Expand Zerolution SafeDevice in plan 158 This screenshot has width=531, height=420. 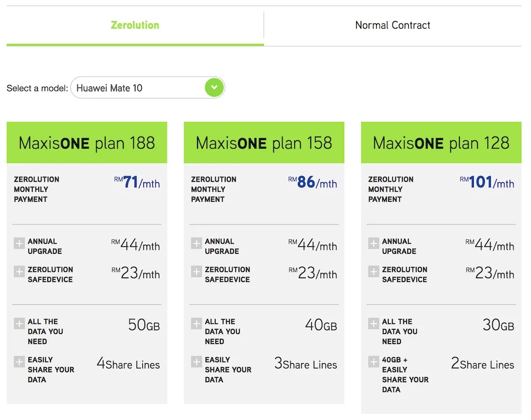coord(196,271)
